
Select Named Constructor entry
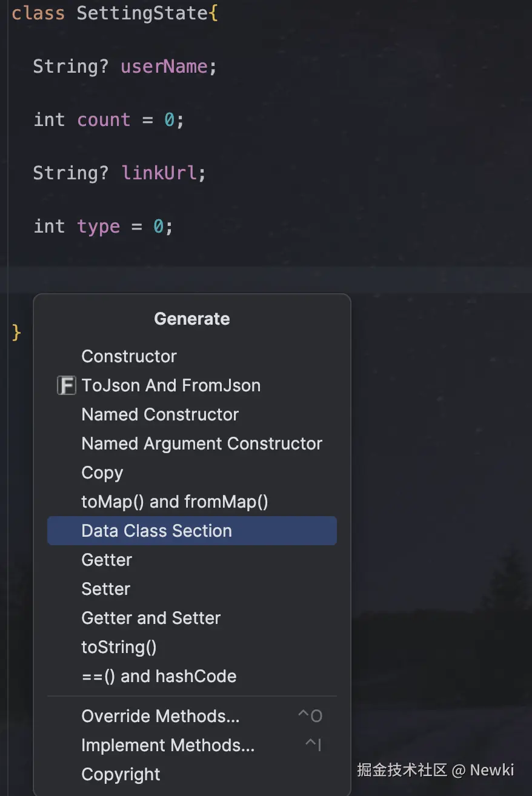pyautogui.click(x=160, y=414)
